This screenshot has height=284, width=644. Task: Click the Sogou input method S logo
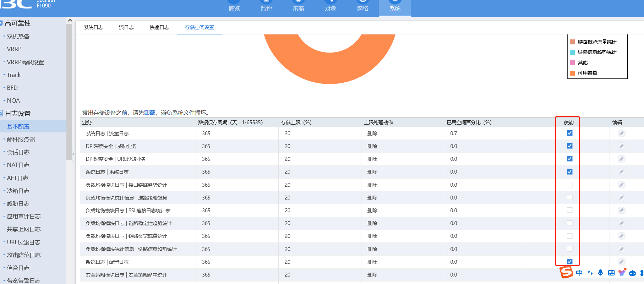566,272
